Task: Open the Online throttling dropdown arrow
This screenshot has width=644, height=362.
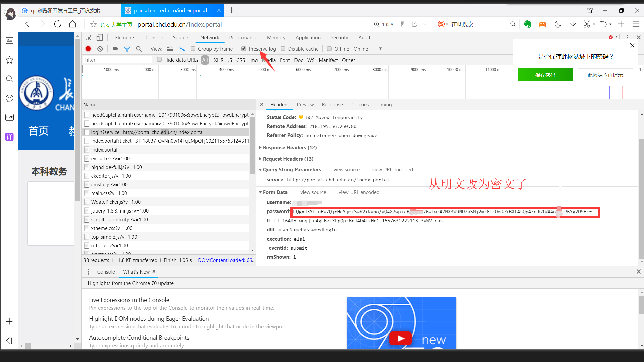Action: (380, 49)
